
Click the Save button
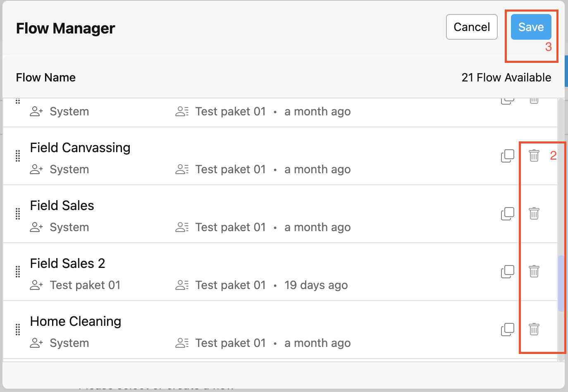click(x=531, y=26)
